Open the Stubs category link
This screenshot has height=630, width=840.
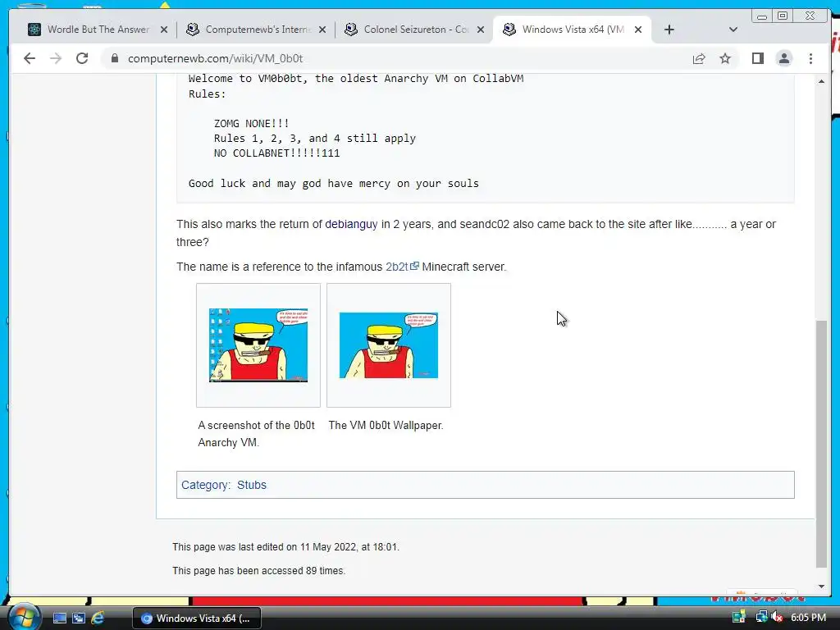coord(251,485)
